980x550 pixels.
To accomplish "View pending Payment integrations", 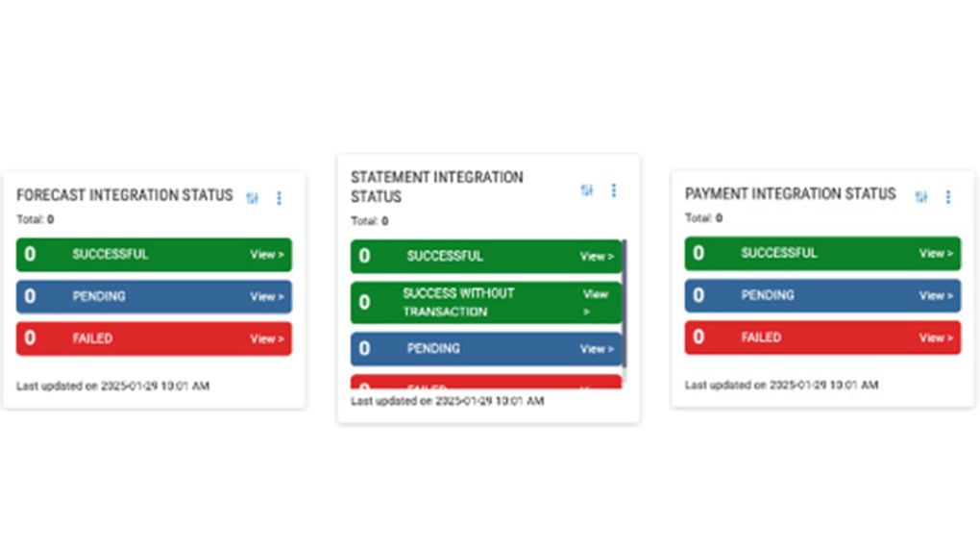I will tap(937, 296).
